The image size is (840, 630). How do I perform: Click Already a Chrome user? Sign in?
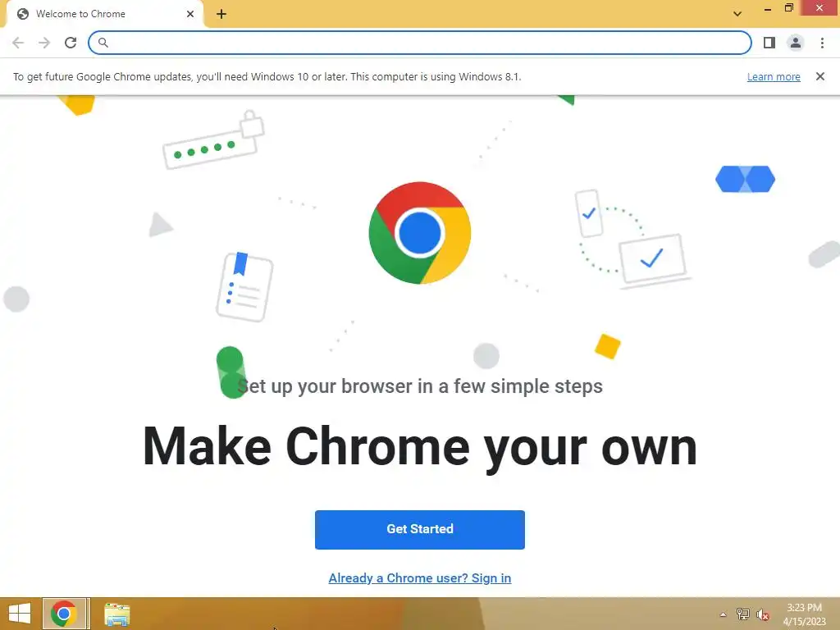click(420, 578)
